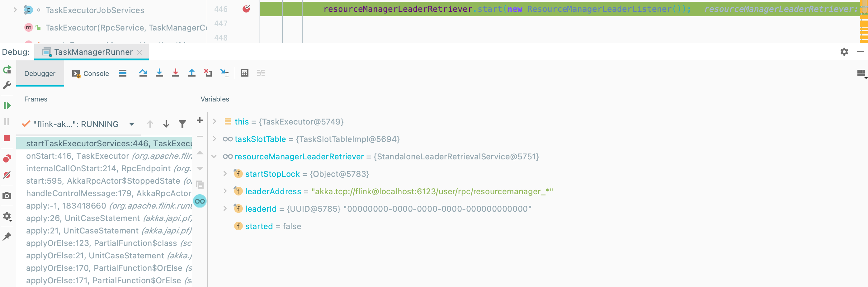The height and width of the screenshot is (287, 868).
Task: Expand leaderAddress field
Action: [225, 191]
